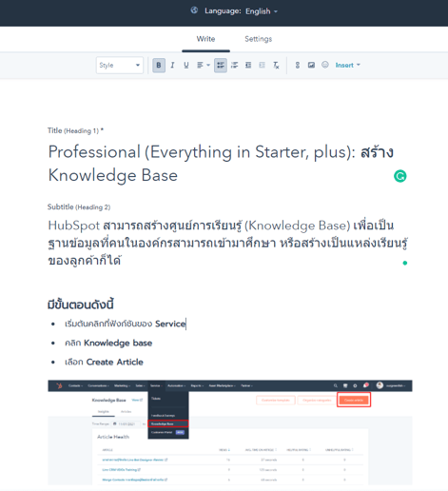Toggle the bulleted list button
448x491 pixels.
[x=221, y=66]
